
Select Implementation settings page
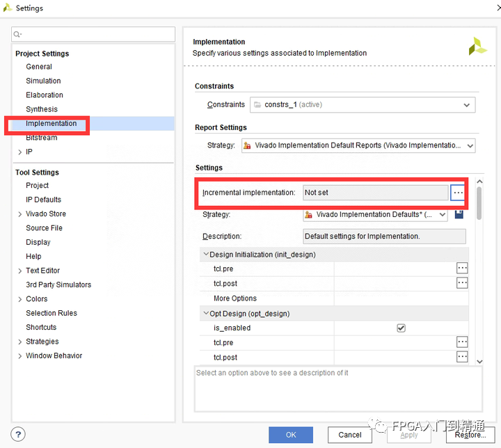click(51, 123)
